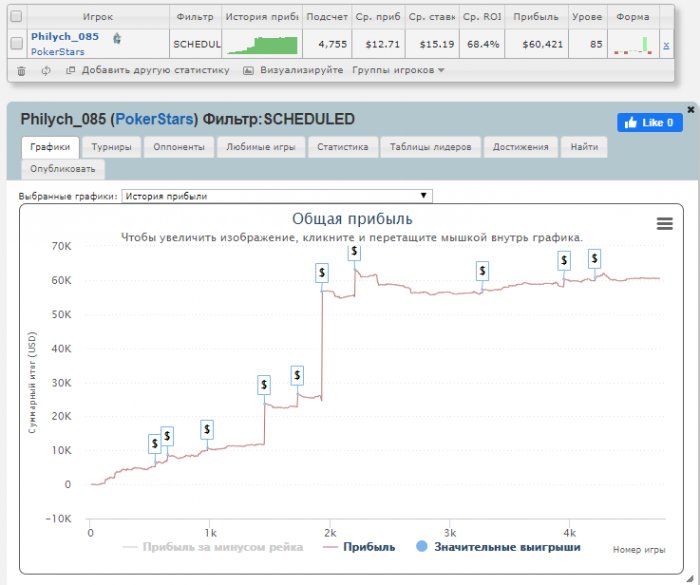This screenshot has width=700, height=585.
Task: Close the player statistics panel with X
Action: [690, 109]
